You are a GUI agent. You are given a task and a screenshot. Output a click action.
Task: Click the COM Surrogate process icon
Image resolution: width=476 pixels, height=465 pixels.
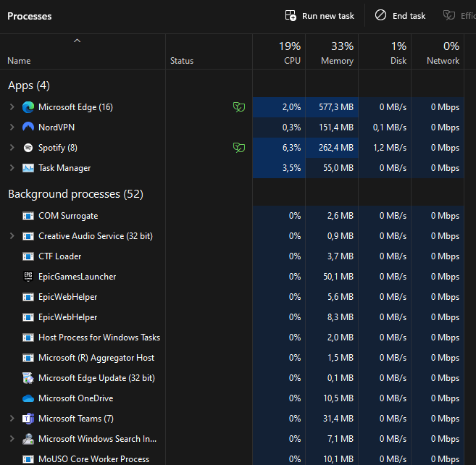click(x=28, y=216)
